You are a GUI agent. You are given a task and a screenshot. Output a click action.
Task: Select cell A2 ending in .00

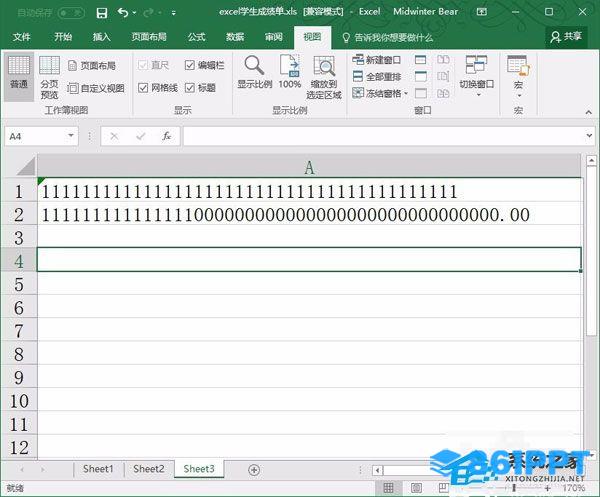[x=309, y=213]
